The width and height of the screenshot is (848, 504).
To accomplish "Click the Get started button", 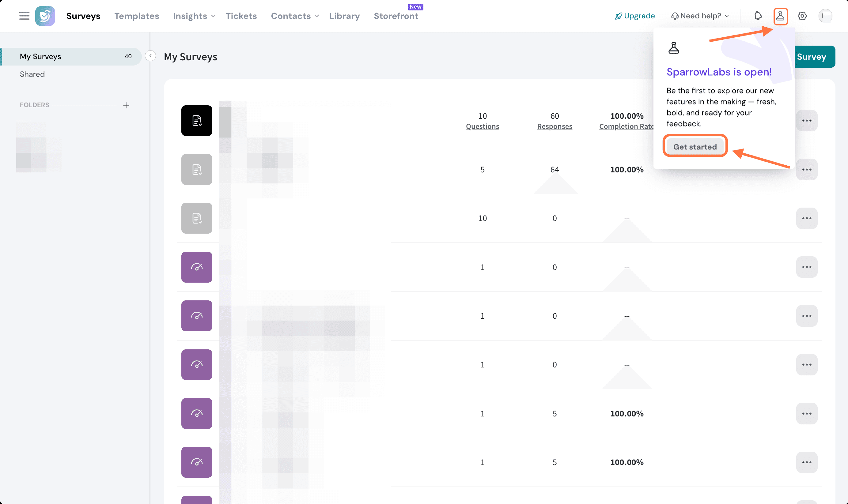I will (x=695, y=147).
